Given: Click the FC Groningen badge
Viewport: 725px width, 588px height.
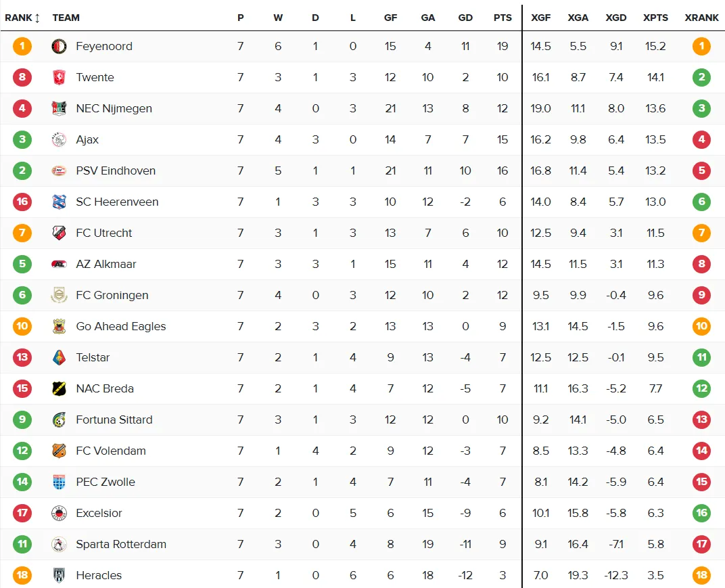Looking at the screenshot, I should click(x=60, y=295).
